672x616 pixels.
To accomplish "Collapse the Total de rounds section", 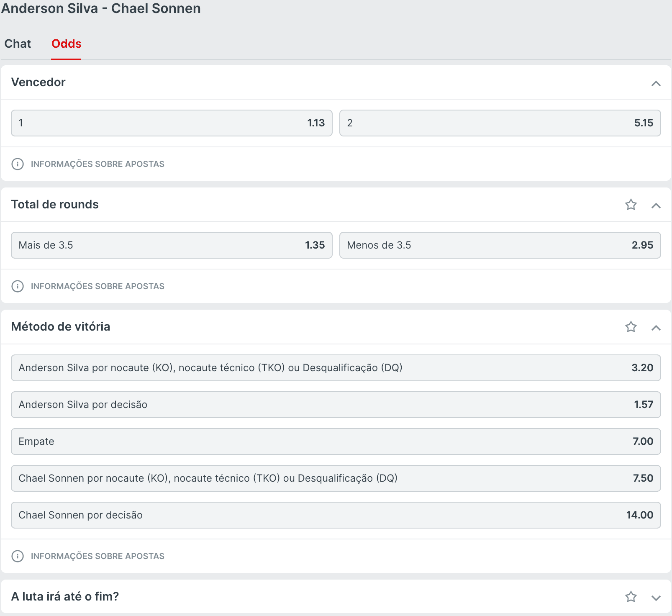I will click(656, 205).
